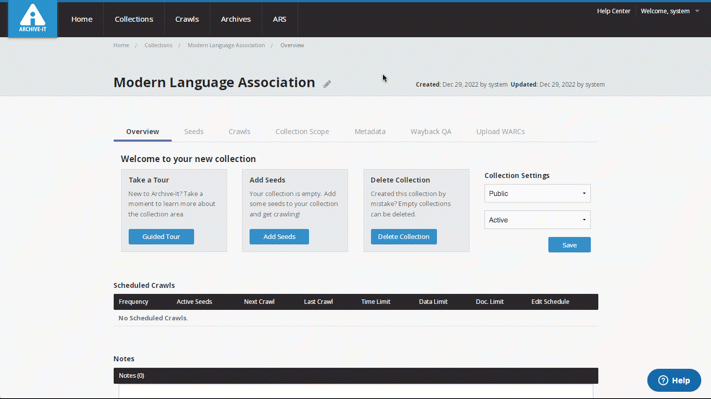
Task: Click the Overview breadcrumb
Action: 292,45
